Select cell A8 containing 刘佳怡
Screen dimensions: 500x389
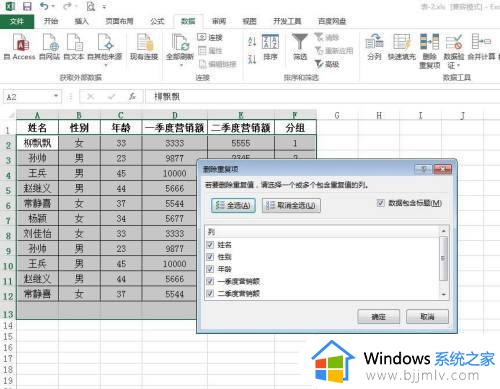pyautogui.click(x=37, y=233)
